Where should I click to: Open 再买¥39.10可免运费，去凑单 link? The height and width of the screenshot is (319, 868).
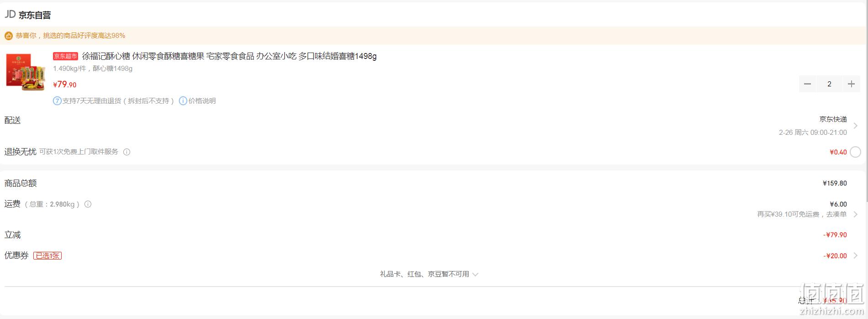coord(802,214)
